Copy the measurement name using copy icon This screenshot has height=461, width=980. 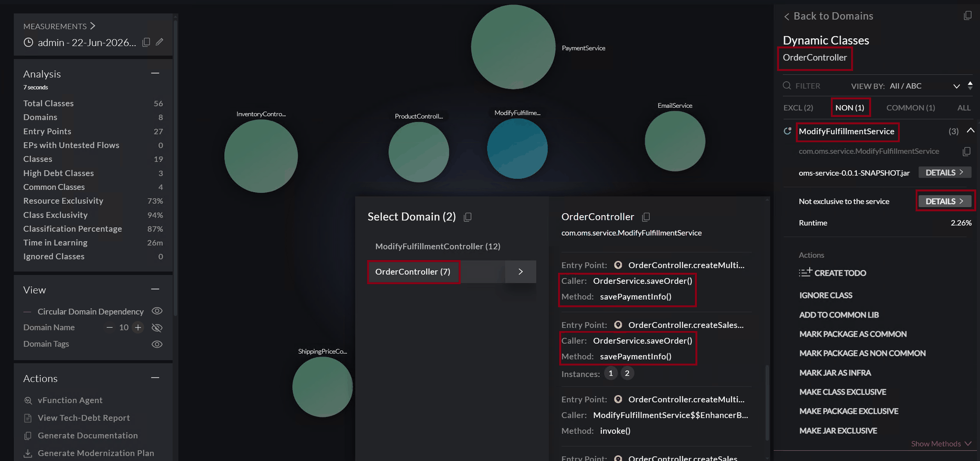pos(146,42)
